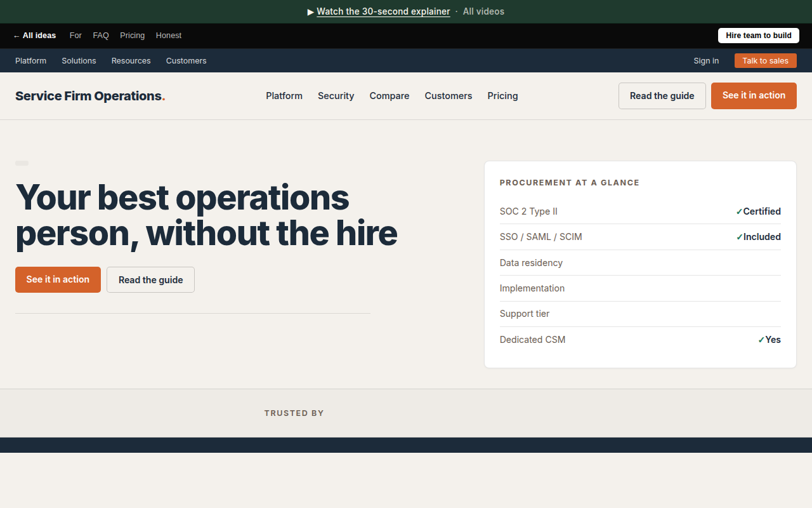Click the Service Firm Operations logo
The height and width of the screenshot is (508, 812).
click(x=90, y=96)
